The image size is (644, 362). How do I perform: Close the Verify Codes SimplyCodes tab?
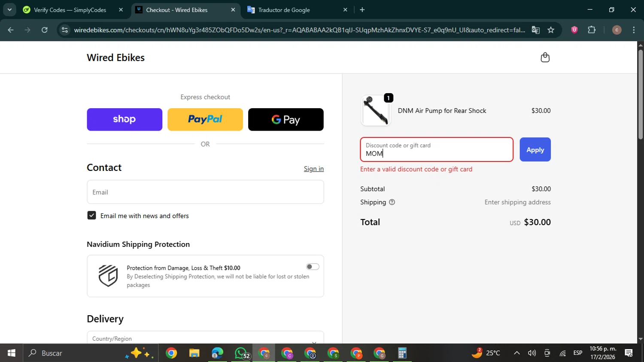pyautogui.click(x=121, y=10)
